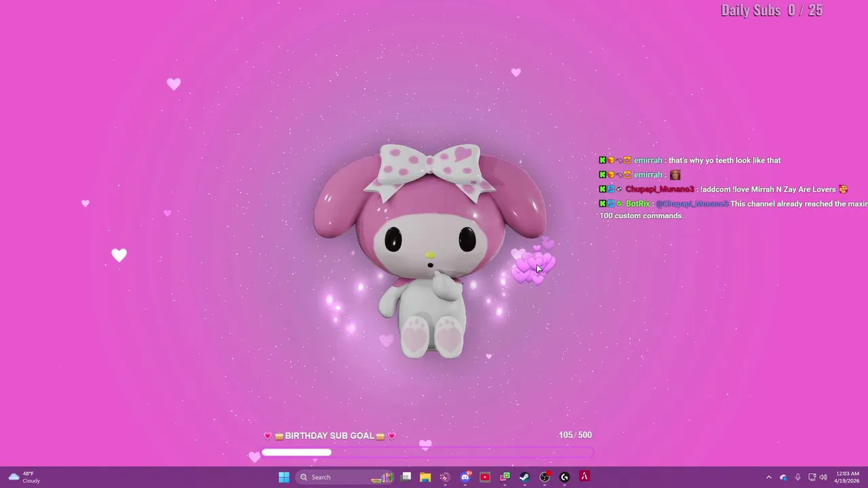Image resolution: width=868 pixels, height=488 pixels.
Task: Click the taskbar Search box
Action: coord(346,477)
